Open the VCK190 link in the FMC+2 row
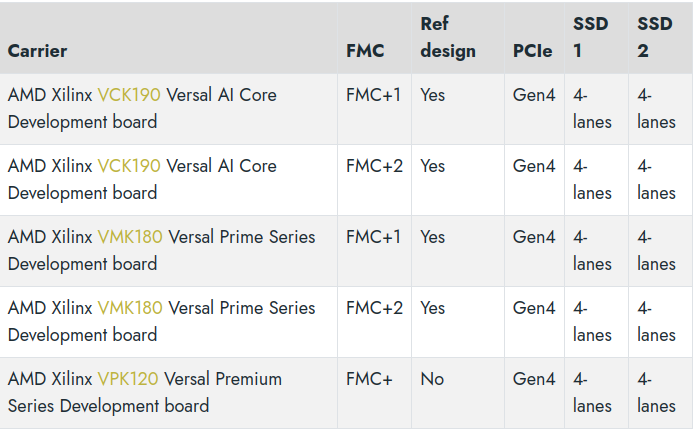696x432 pixels. tap(129, 166)
